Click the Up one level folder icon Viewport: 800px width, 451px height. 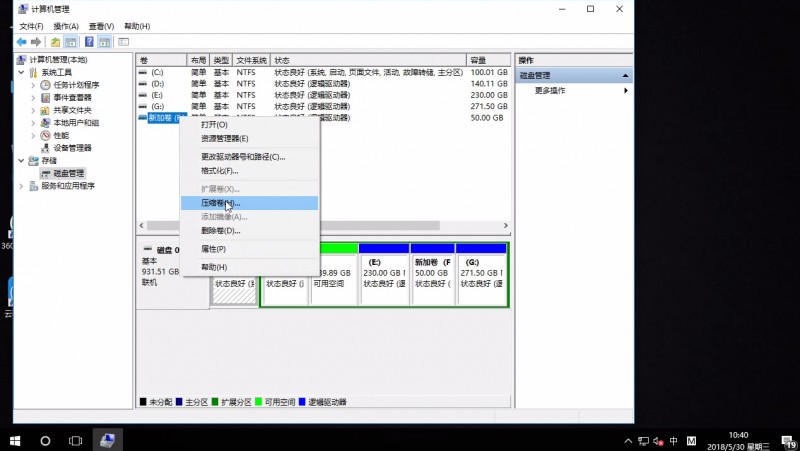point(55,42)
